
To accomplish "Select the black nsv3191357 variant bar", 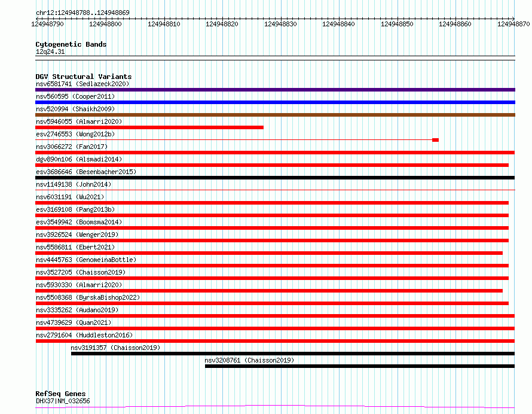I will [293, 354].
